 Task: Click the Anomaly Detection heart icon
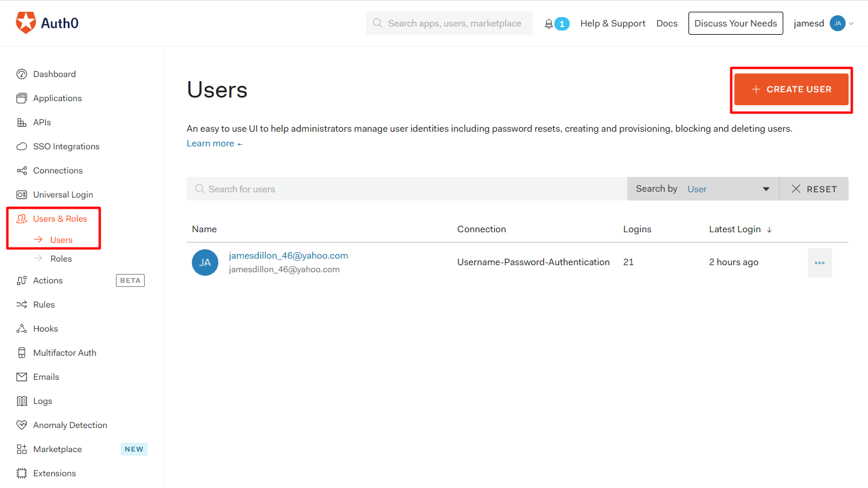(22, 425)
